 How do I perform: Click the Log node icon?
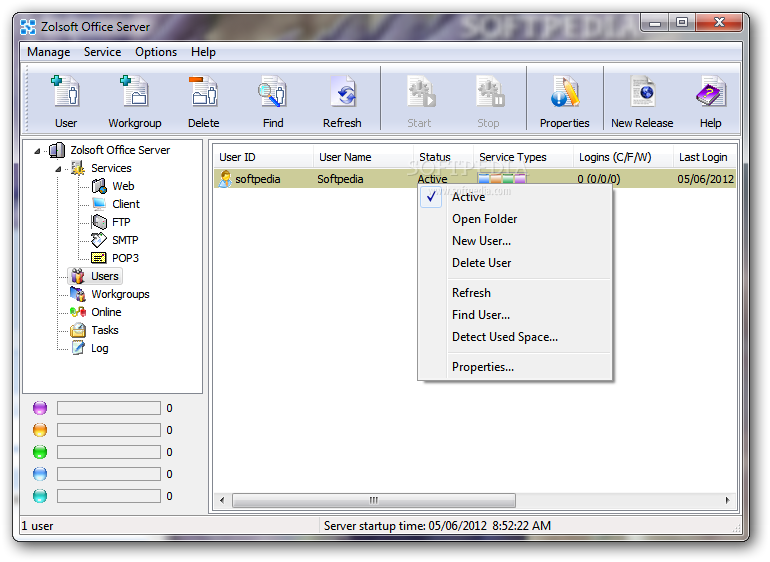(78, 348)
